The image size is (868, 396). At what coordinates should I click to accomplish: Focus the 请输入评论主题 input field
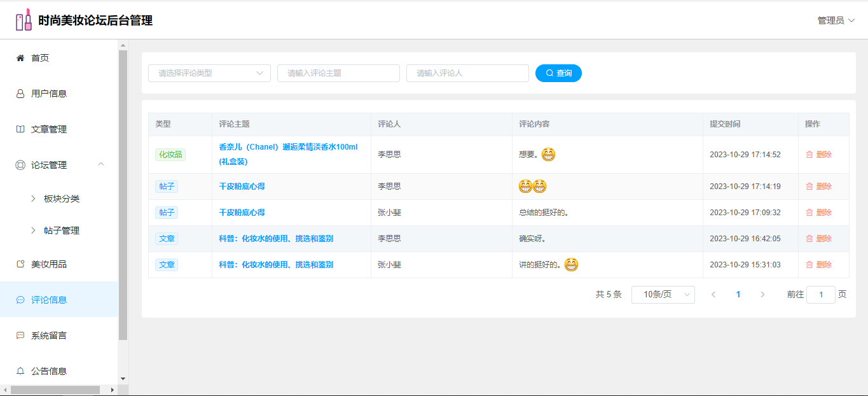coord(338,73)
